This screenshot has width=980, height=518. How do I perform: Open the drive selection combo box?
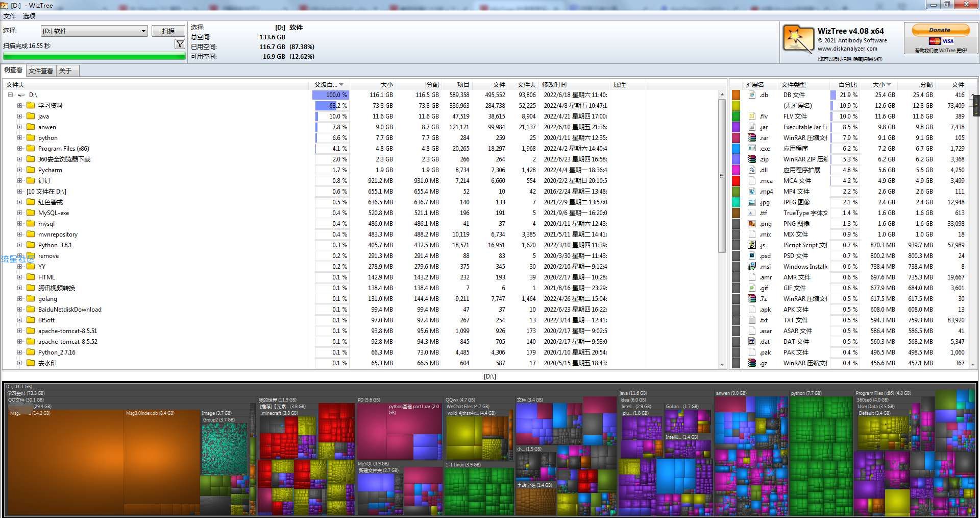click(94, 31)
